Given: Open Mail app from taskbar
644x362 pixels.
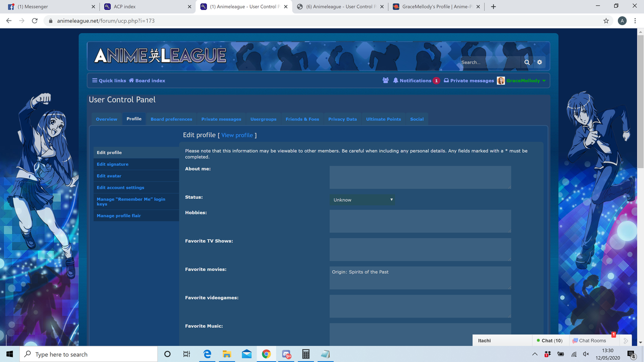Looking at the screenshot, I should click(x=247, y=354).
